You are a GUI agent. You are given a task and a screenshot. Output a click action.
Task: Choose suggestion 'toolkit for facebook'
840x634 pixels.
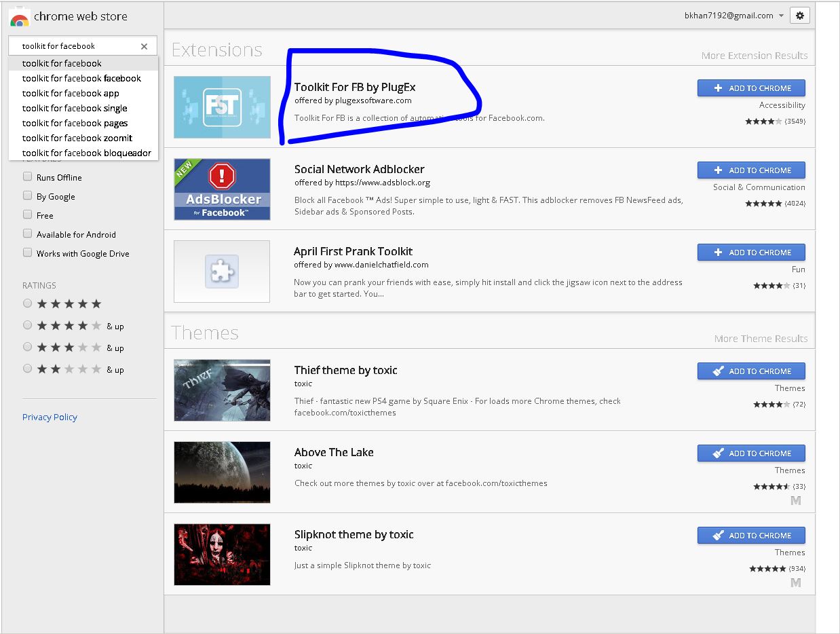click(83, 63)
